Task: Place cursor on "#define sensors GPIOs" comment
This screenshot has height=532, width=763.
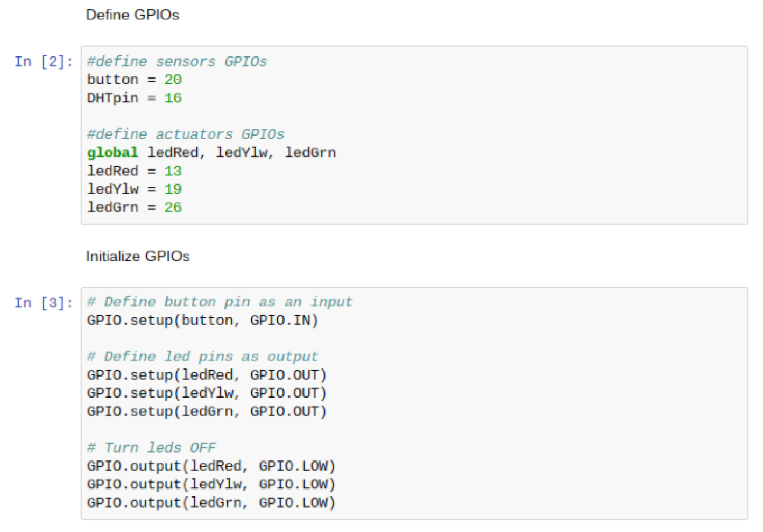Action: (x=176, y=62)
